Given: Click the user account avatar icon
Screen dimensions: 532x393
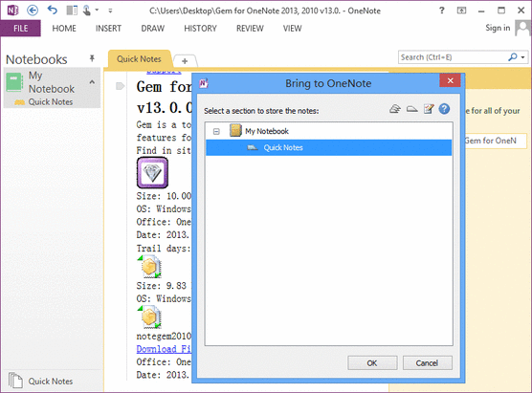Looking at the screenshot, I should tap(522, 28).
